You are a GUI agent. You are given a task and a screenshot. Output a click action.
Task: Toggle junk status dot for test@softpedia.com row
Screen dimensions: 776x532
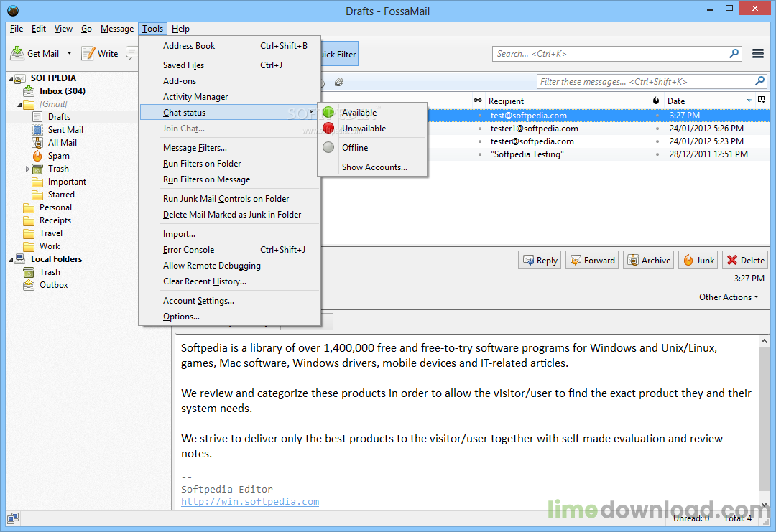[657, 115]
